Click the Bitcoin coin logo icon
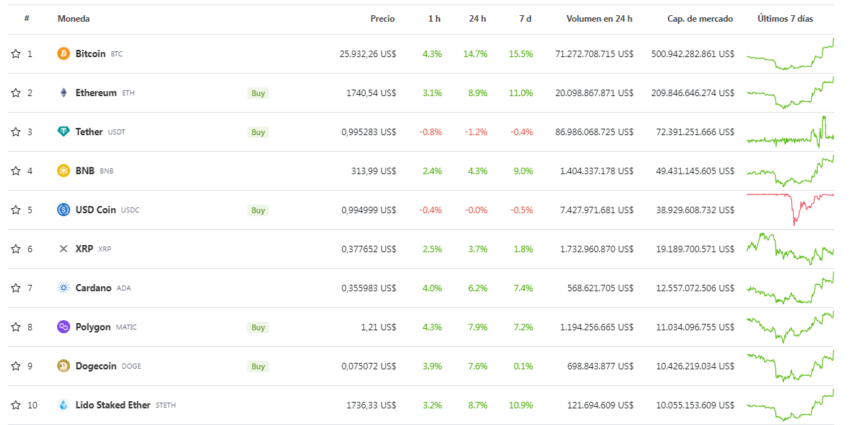The image size is (850, 425). [64, 54]
